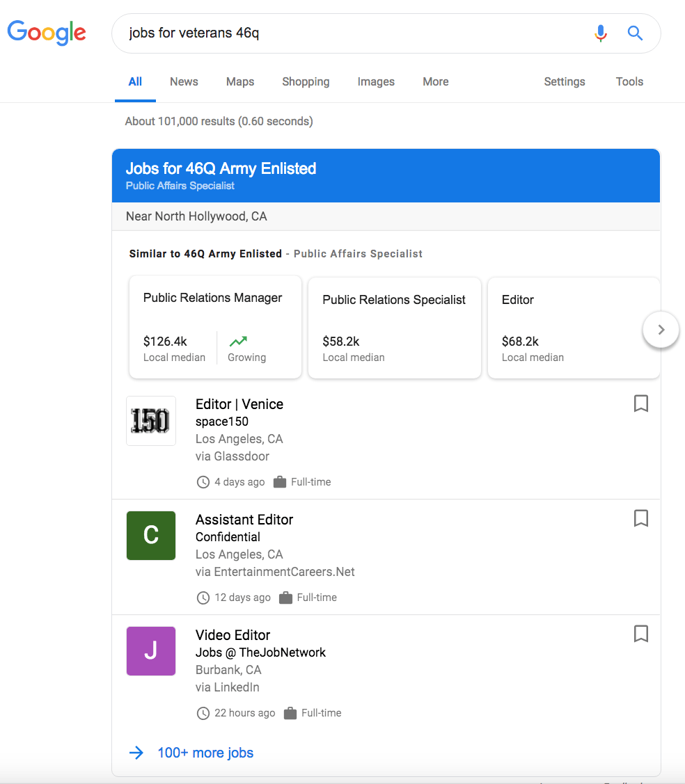
Task: Bookmark the Editor | Venice job
Action: point(641,403)
